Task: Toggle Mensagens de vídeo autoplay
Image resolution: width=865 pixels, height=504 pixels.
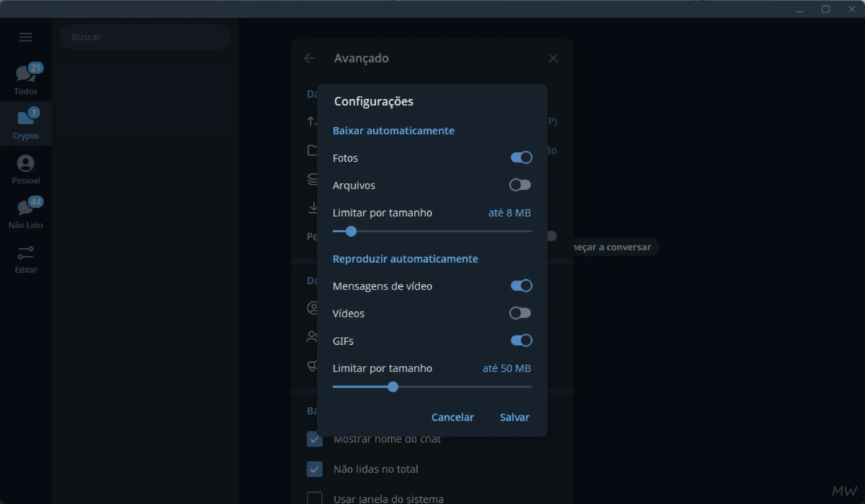Action: pos(521,286)
